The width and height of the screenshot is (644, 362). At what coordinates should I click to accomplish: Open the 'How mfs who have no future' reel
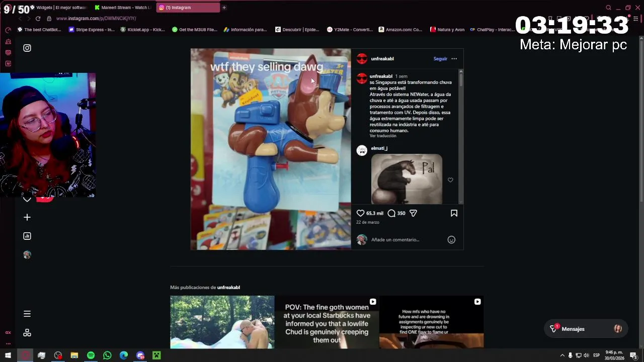[x=432, y=322]
